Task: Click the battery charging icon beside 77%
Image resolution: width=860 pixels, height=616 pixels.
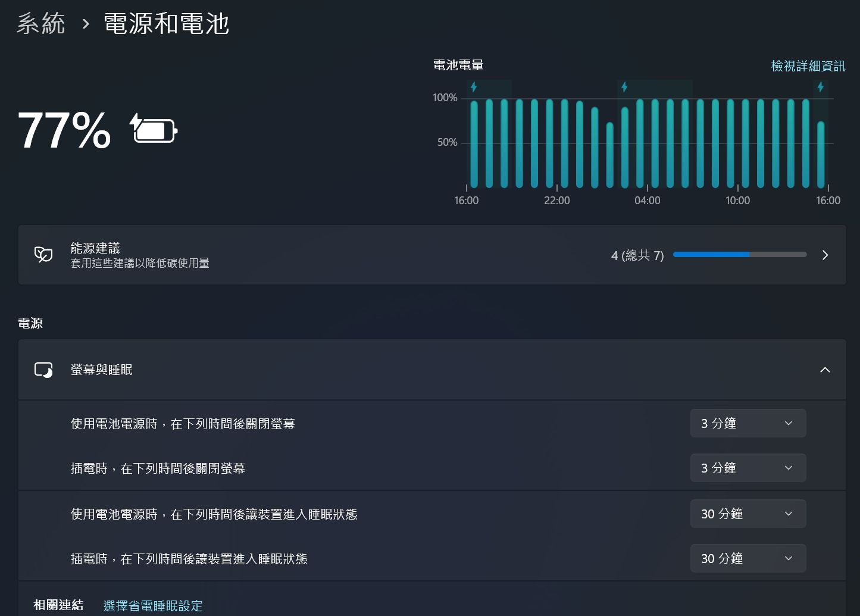Action: tap(154, 128)
